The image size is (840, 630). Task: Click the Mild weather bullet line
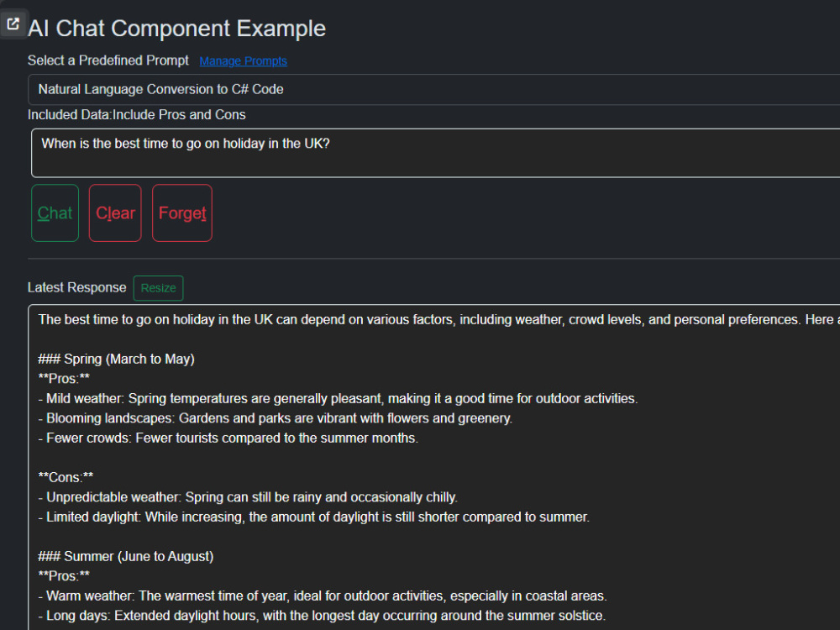click(x=338, y=398)
